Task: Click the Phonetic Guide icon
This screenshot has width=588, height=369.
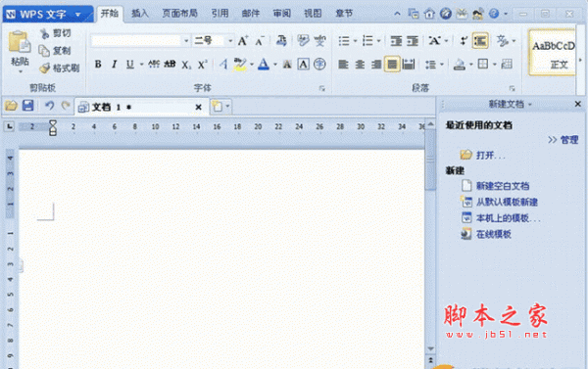Action: tap(319, 41)
